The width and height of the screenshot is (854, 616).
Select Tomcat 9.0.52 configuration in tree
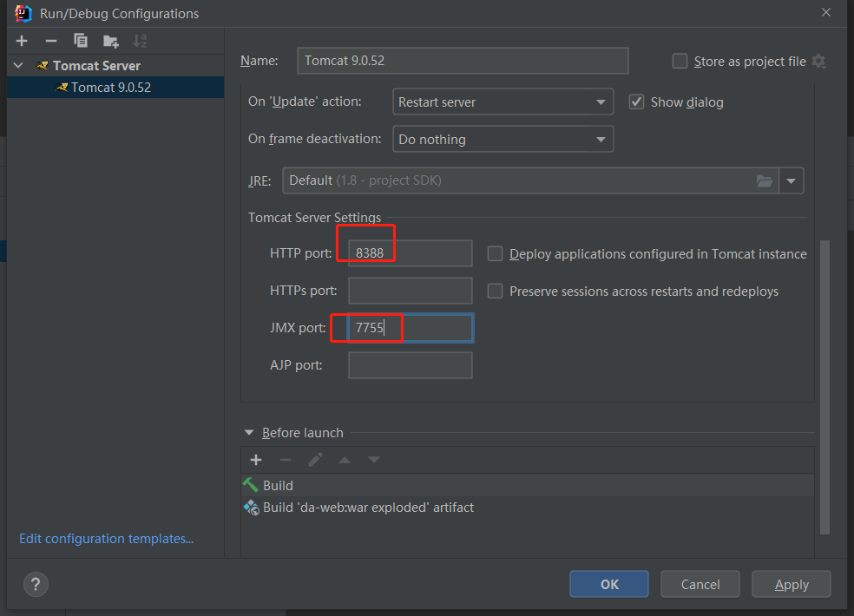(115, 87)
